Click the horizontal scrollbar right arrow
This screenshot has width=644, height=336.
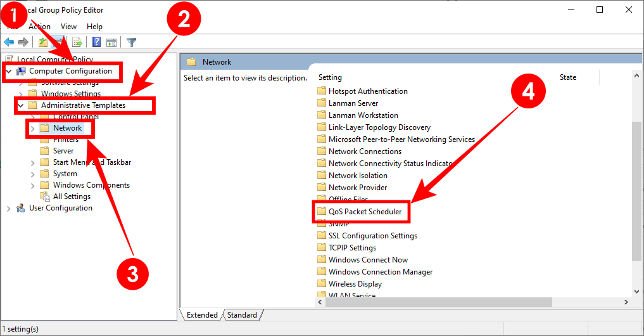(626, 302)
